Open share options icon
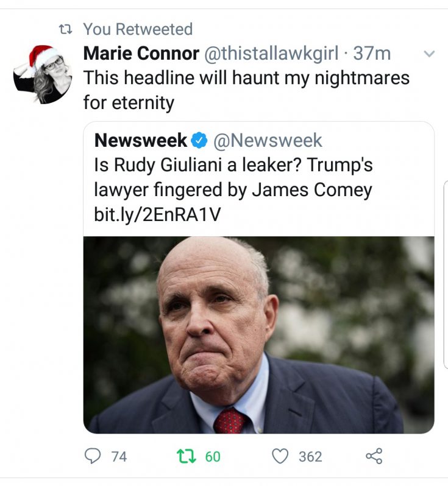Viewport: 448px width, 486px height. pos(374,456)
